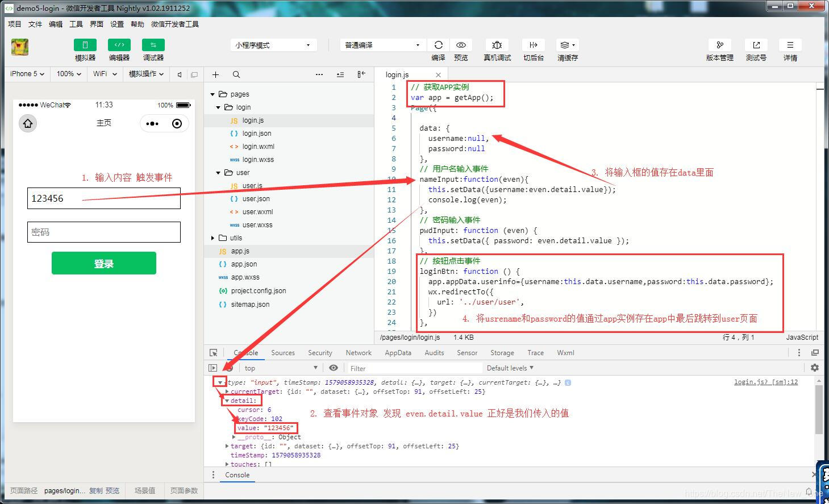Image resolution: width=829 pixels, height=504 pixels.
Task: Click the mini program menu dots
Action: click(152, 123)
